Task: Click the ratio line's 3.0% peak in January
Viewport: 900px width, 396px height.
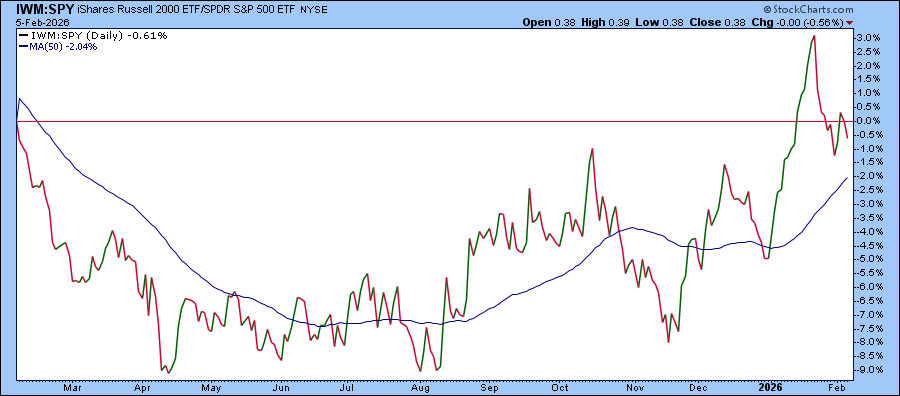Action: pos(814,36)
